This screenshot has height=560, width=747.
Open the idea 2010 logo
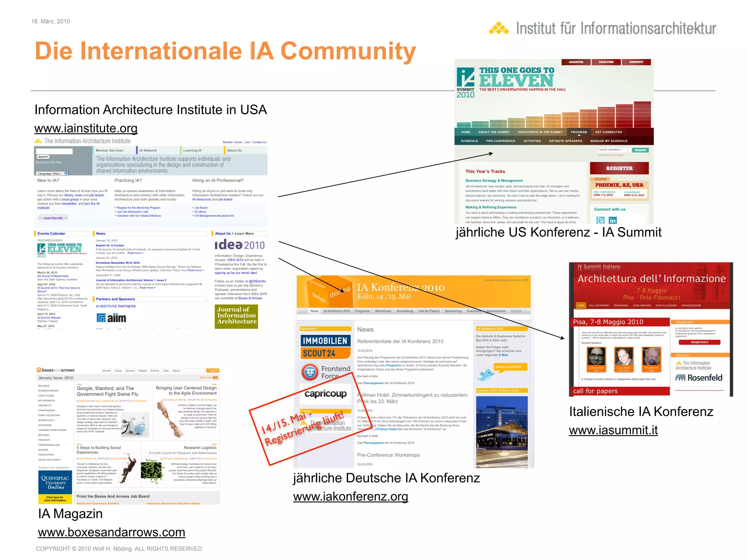point(240,245)
